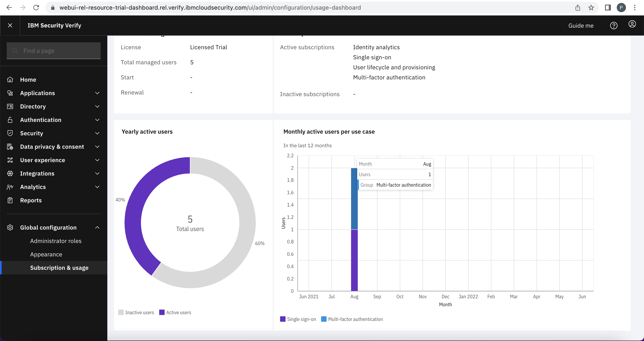Expand the Security menu chevron
The height and width of the screenshot is (341, 644).
(97, 133)
